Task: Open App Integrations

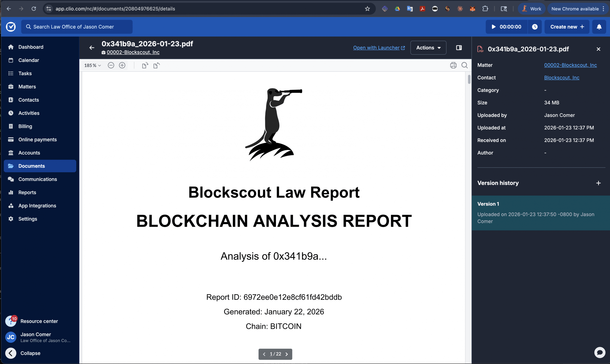Action: [40, 206]
